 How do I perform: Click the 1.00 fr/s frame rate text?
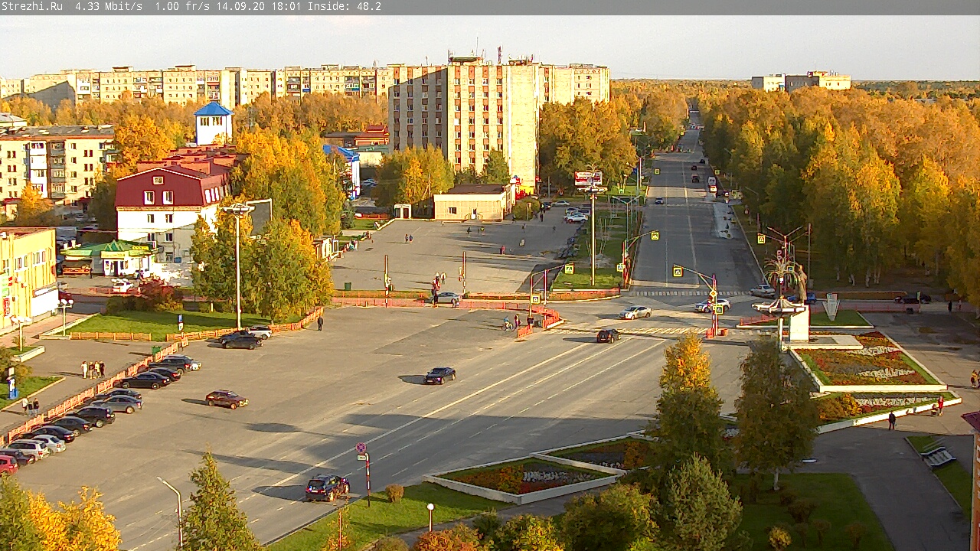(182, 6)
